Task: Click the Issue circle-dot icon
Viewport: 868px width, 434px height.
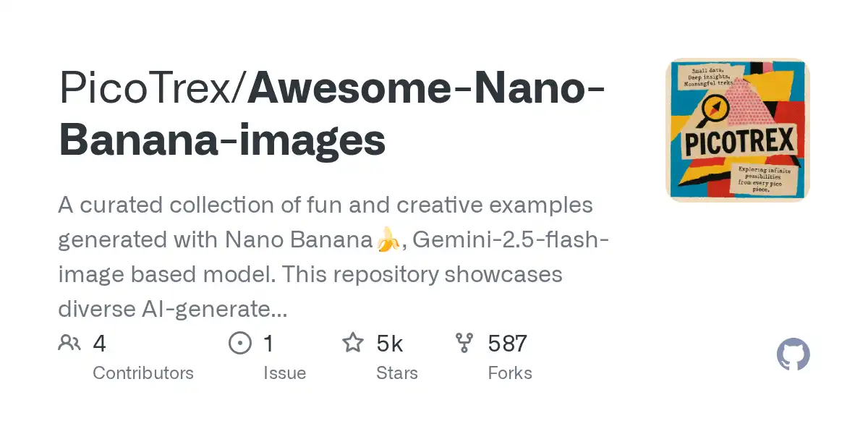Action: pyautogui.click(x=239, y=343)
